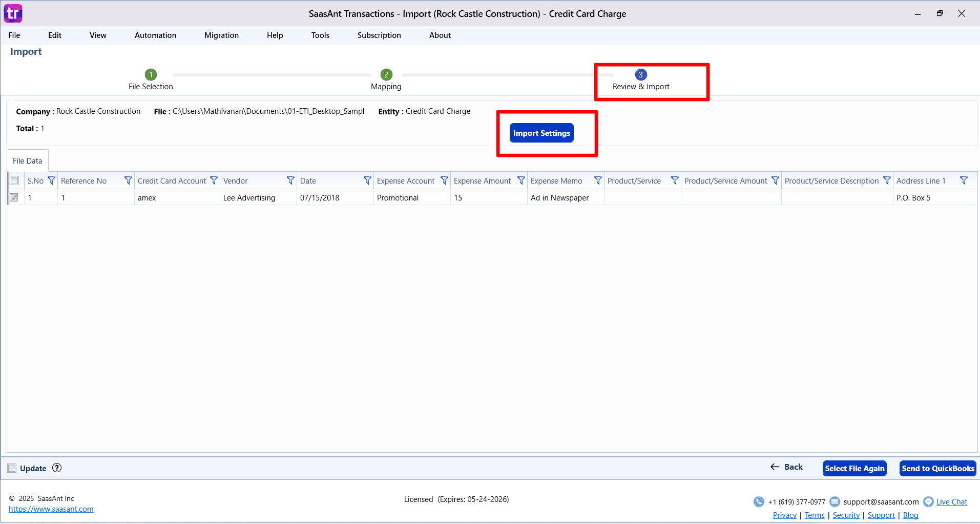The width and height of the screenshot is (980, 524).
Task: Open the Date column filter
Action: [x=367, y=180]
